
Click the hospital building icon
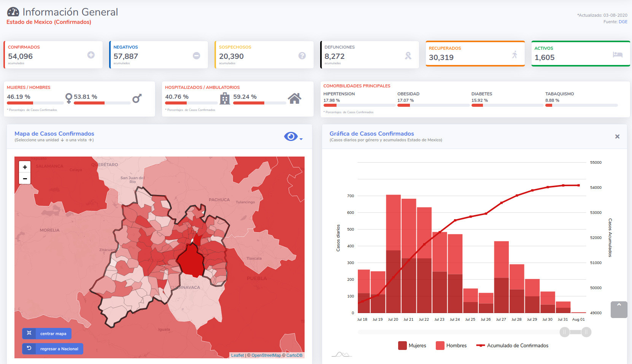(x=225, y=98)
